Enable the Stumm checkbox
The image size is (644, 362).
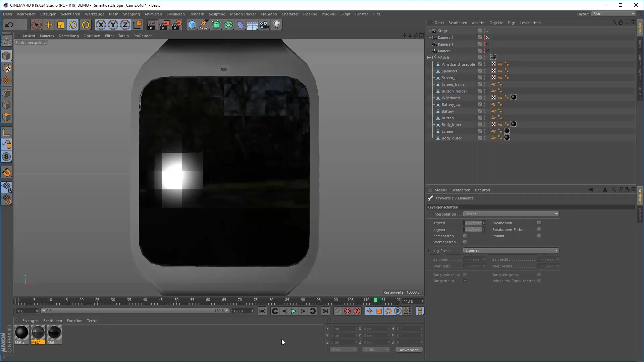539,236
